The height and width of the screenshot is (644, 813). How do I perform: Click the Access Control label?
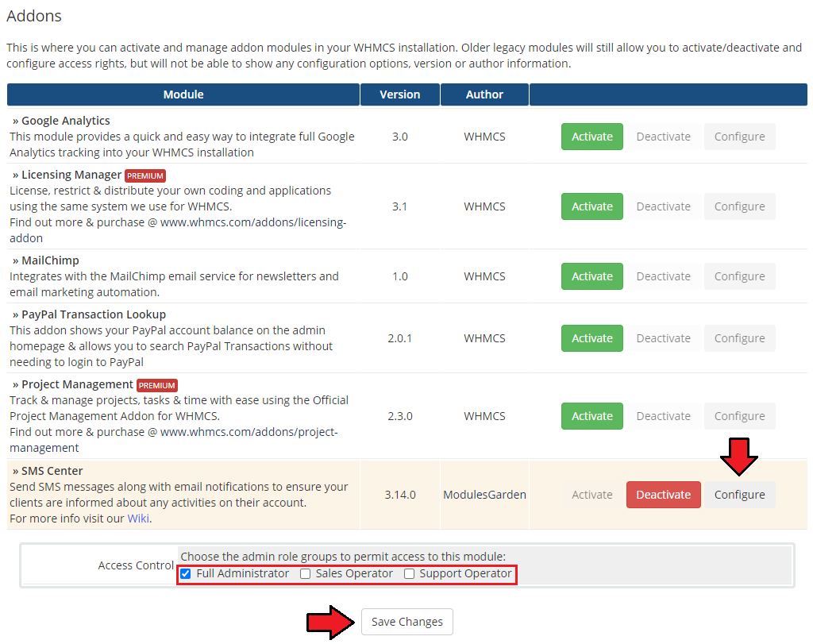tap(136, 565)
